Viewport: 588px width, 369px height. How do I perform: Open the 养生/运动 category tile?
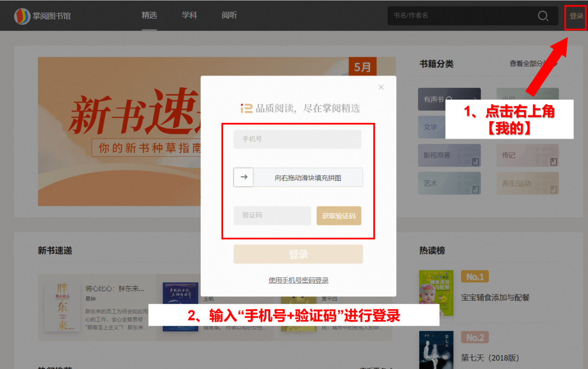tap(527, 183)
